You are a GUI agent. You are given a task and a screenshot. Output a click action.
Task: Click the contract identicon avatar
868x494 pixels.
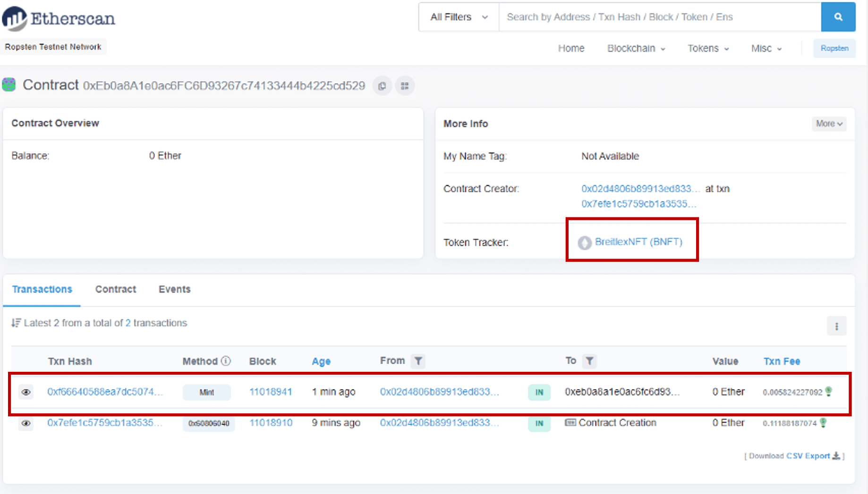pyautogui.click(x=9, y=85)
